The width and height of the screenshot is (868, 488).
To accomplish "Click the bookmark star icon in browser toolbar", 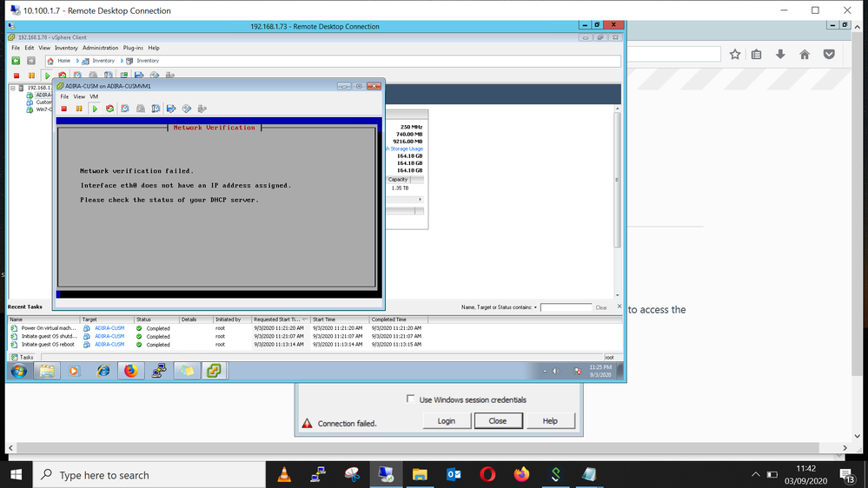I will point(734,54).
